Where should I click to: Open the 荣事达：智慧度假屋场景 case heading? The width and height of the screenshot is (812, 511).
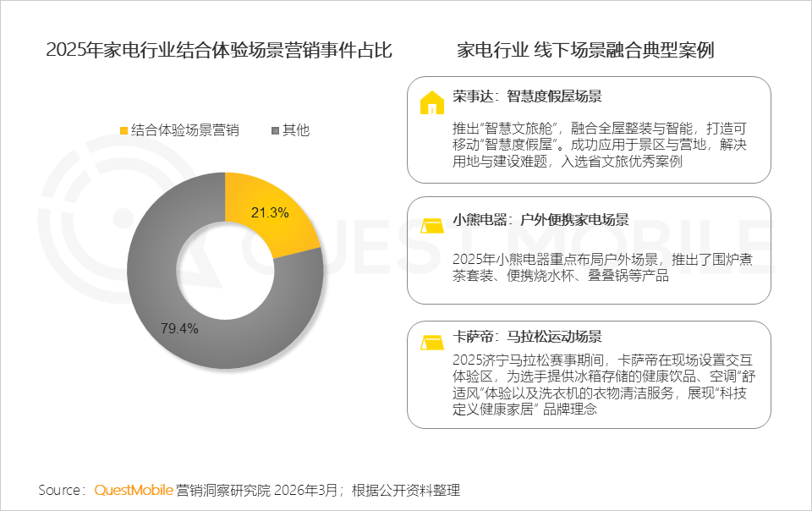[x=527, y=96]
